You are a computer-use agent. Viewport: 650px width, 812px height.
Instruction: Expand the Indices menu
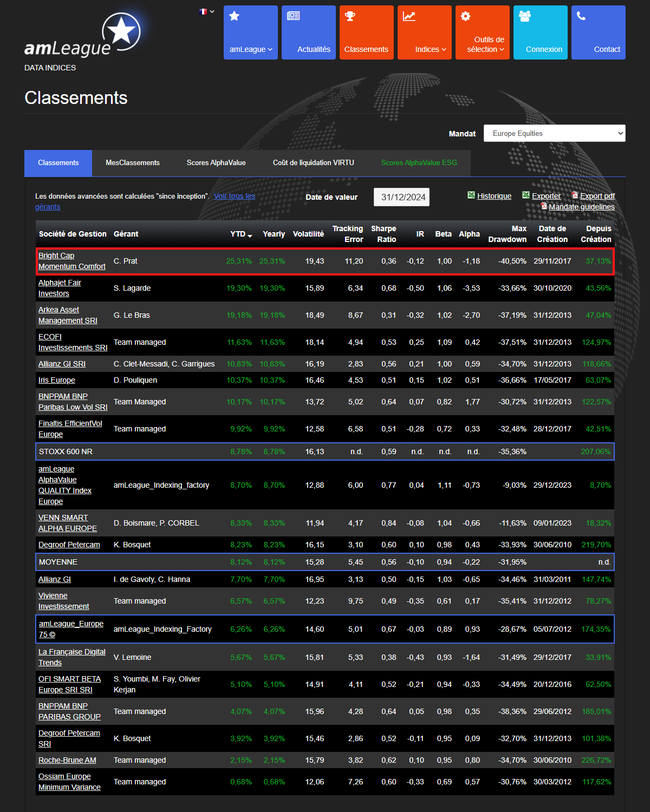pos(425,32)
